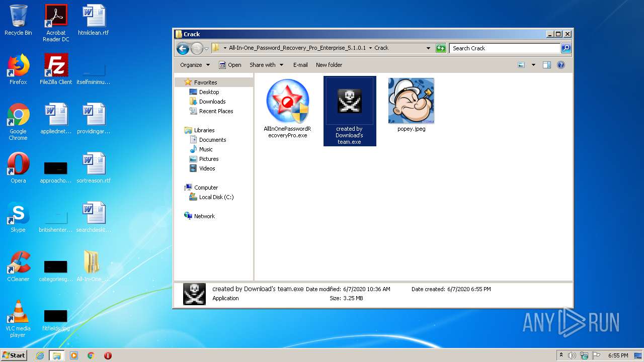Select appliednet document on desktop
Viewport: 644px width, 362px height.
click(56, 119)
